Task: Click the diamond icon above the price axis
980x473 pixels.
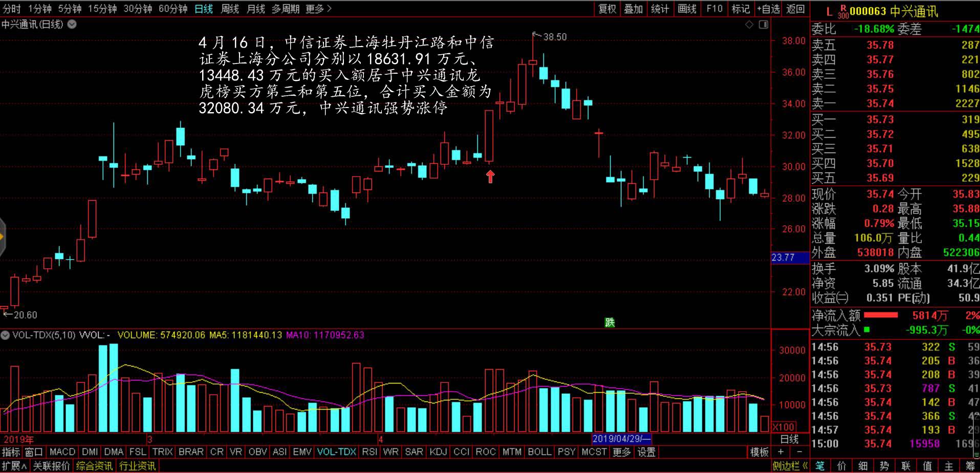Action: point(749,25)
